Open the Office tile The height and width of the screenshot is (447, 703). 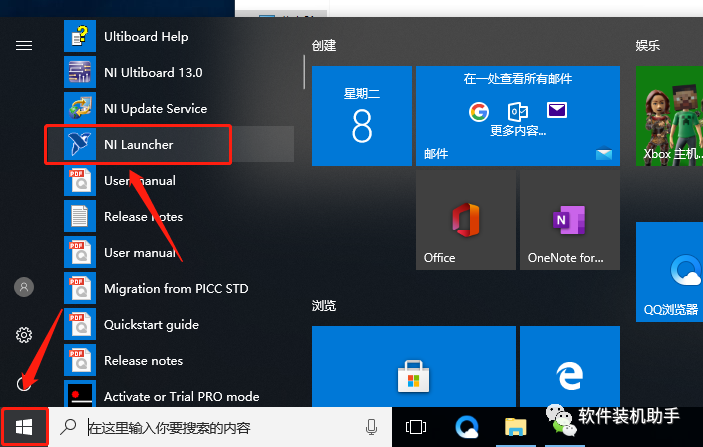pos(466,220)
